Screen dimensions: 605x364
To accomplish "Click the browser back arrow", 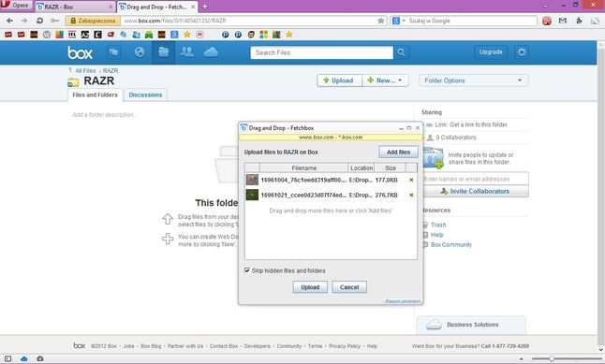I will click(9, 21).
